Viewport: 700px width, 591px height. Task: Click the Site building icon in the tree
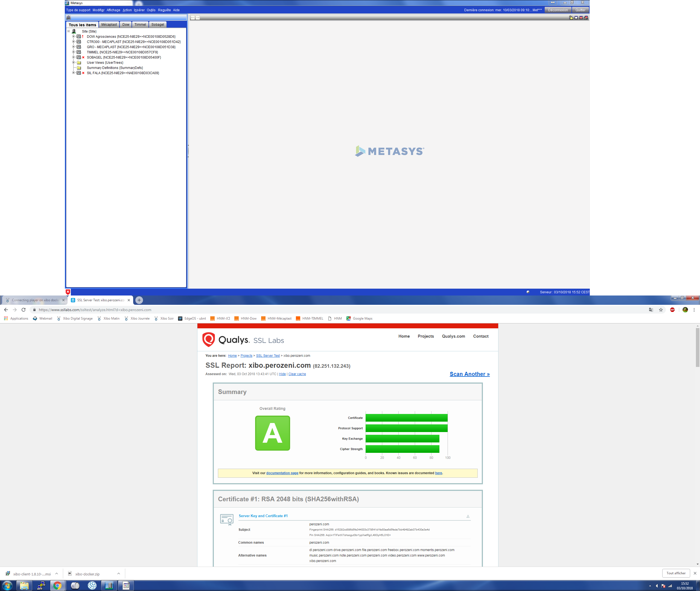pyautogui.click(x=74, y=31)
